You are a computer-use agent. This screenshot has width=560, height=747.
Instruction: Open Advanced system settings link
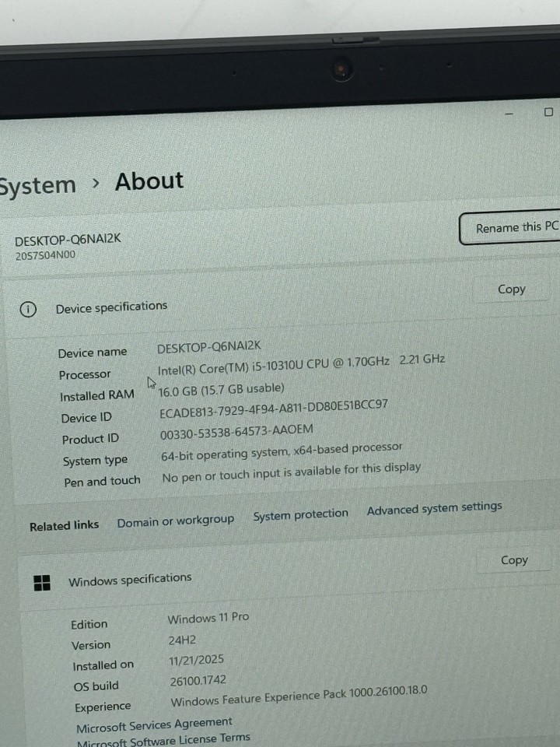tap(434, 508)
